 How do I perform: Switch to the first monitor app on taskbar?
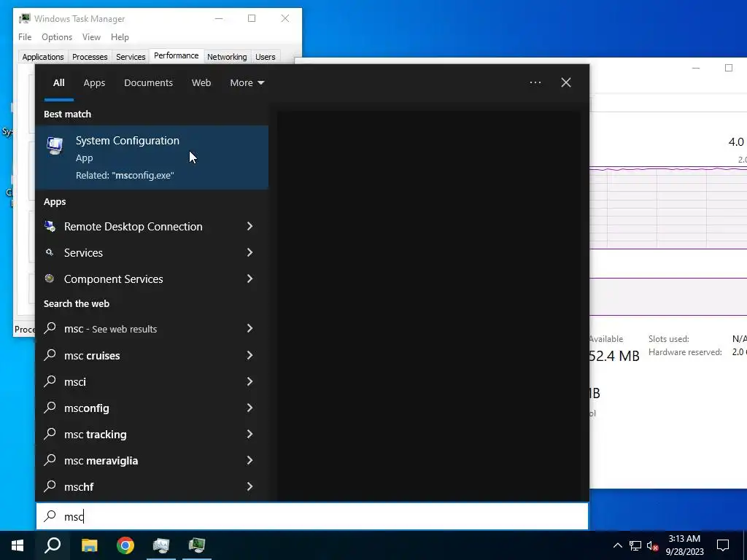[161, 545]
